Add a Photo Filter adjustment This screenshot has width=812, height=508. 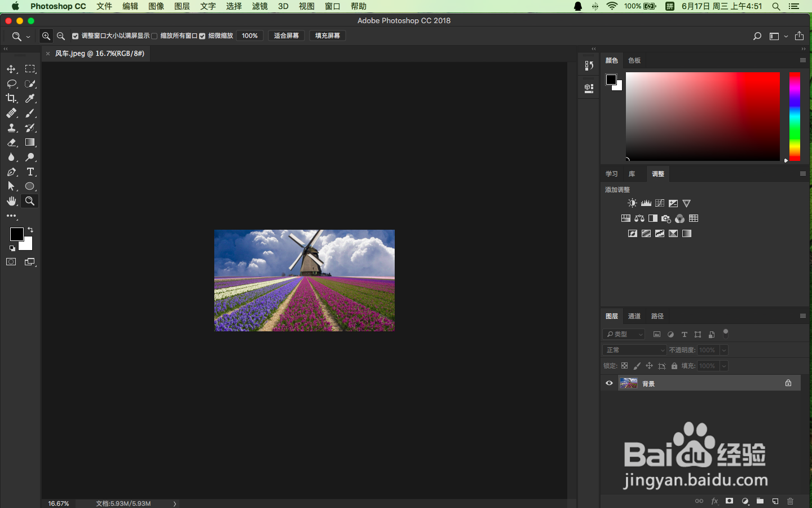coord(666,218)
